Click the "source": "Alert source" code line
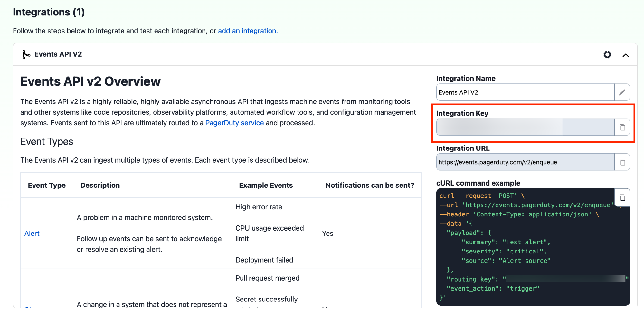 [x=506, y=261]
